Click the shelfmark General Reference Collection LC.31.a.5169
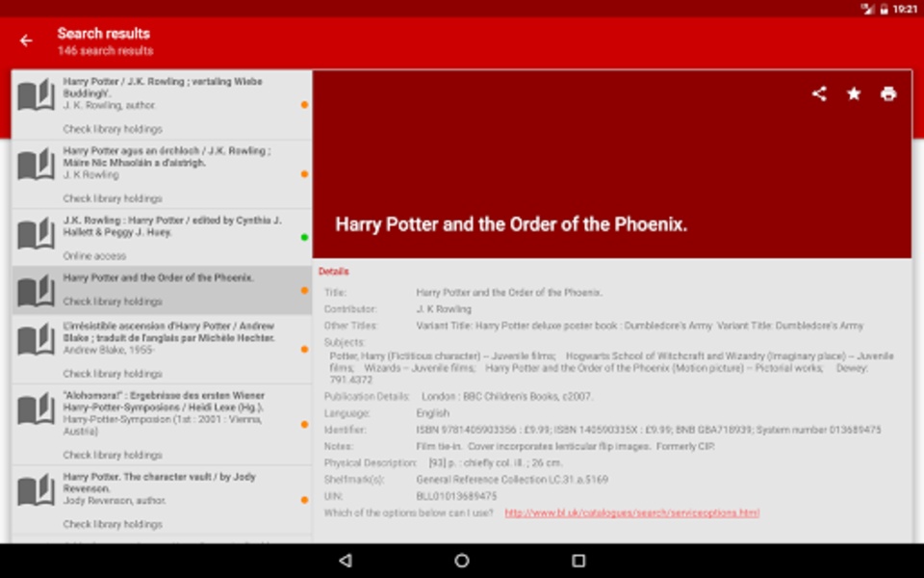 coord(512,480)
